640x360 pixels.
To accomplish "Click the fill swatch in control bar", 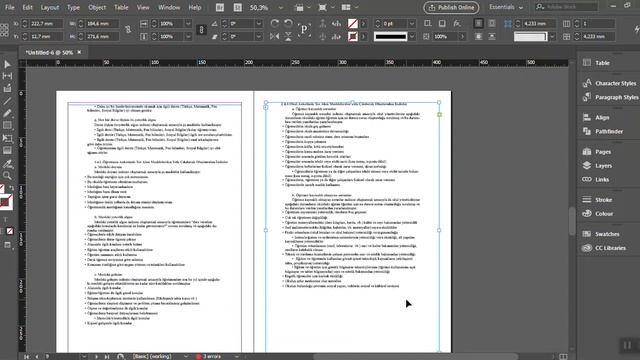I will click(x=353, y=24).
